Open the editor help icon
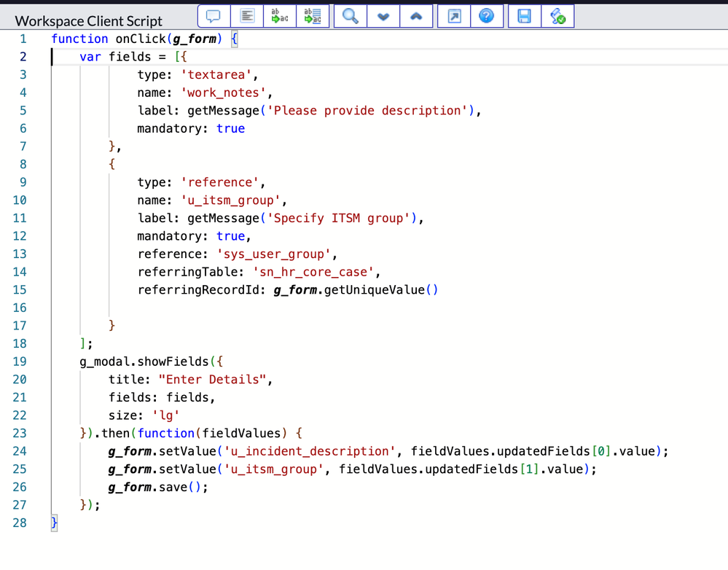 coord(486,16)
